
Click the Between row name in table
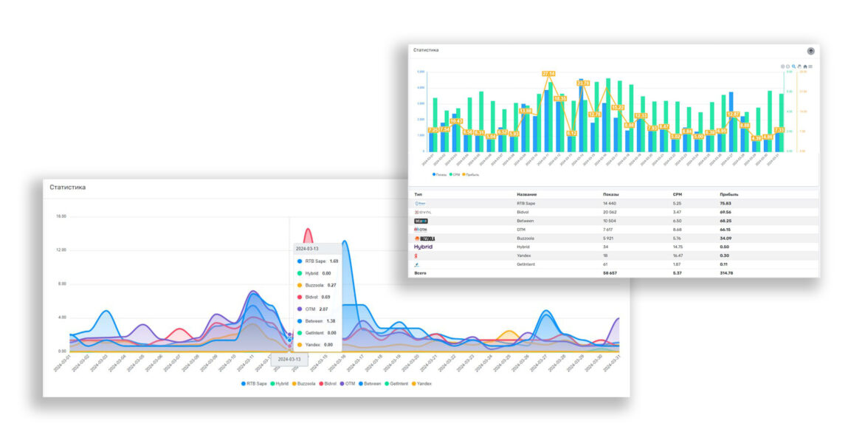coord(525,221)
